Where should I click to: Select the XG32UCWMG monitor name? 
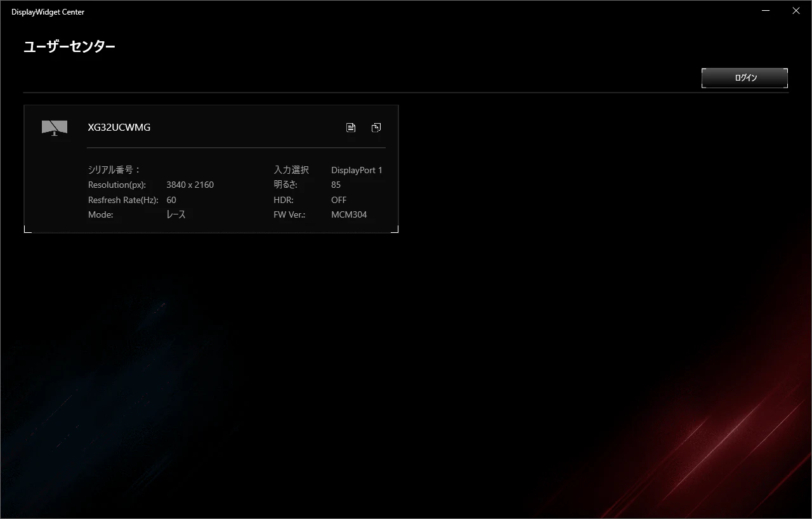[119, 128]
